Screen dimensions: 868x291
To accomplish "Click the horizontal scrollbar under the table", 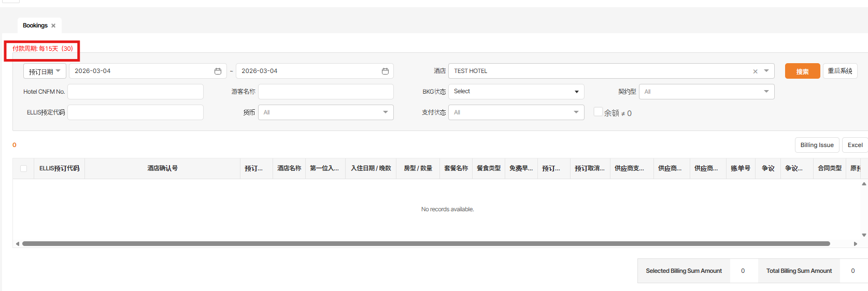I will click(x=425, y=243).
